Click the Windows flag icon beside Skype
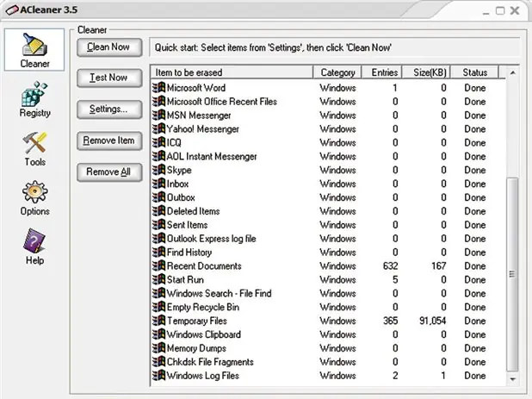Image resolution: width=532 pixels, height=399 pixels. click(158, 170)
